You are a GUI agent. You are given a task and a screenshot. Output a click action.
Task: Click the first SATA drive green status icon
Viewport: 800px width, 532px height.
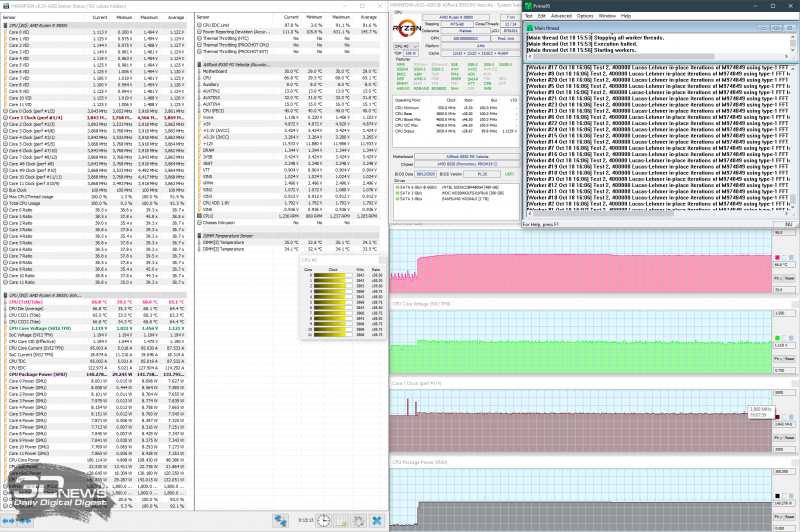(397, 187)
